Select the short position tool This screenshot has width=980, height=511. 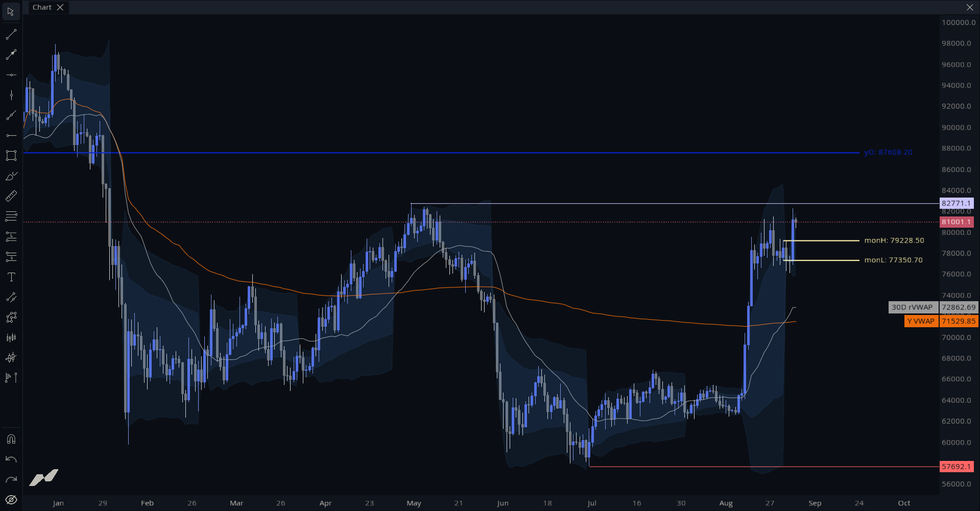tap(11, 257)
